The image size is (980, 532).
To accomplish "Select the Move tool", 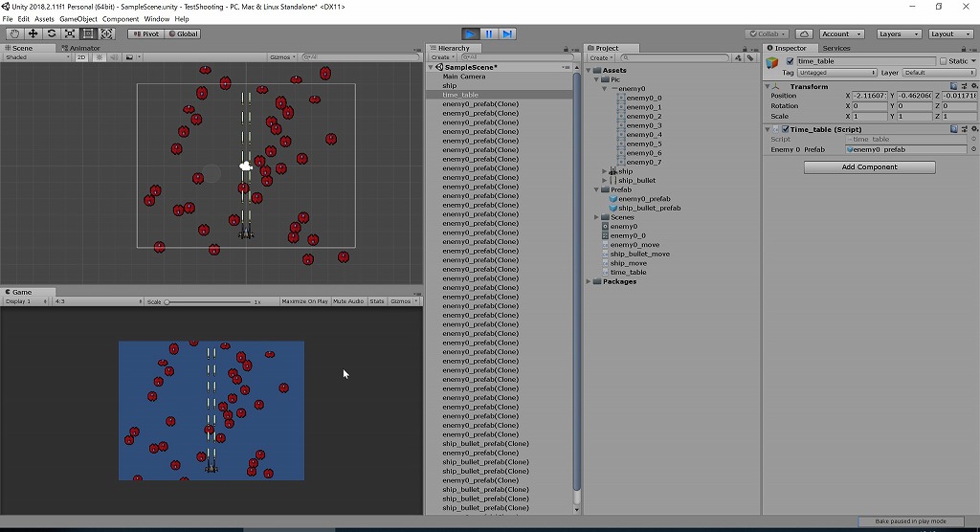I will tap(33, 33).
